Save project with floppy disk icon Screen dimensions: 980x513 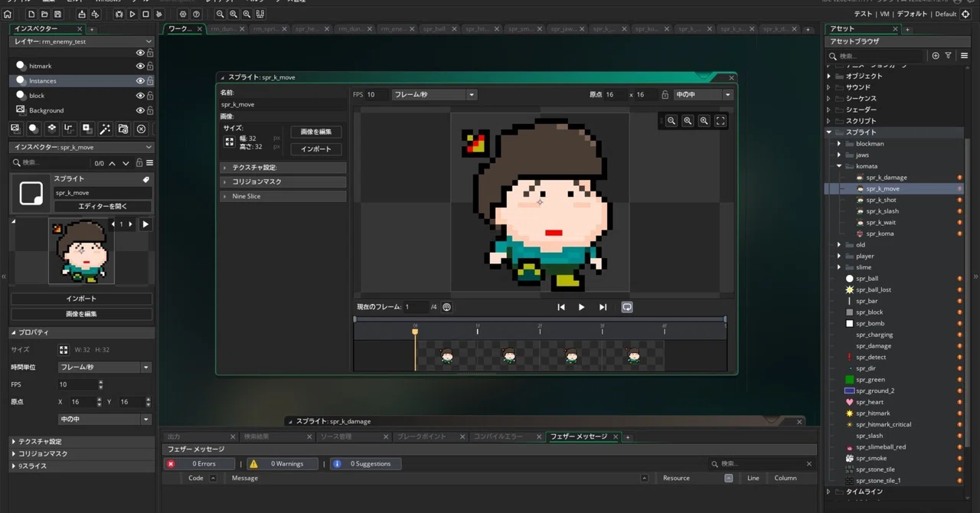(57, 14)
